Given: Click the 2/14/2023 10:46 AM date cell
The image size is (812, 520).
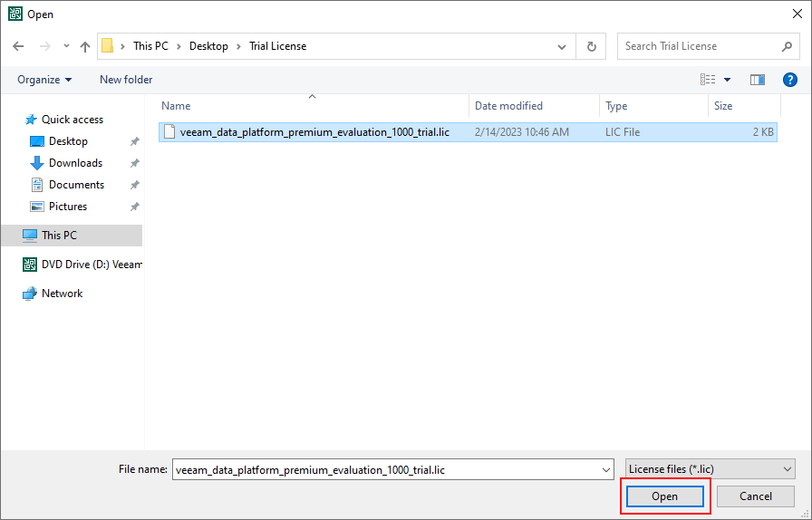Looking at the screenshot, I should [521, 132].
